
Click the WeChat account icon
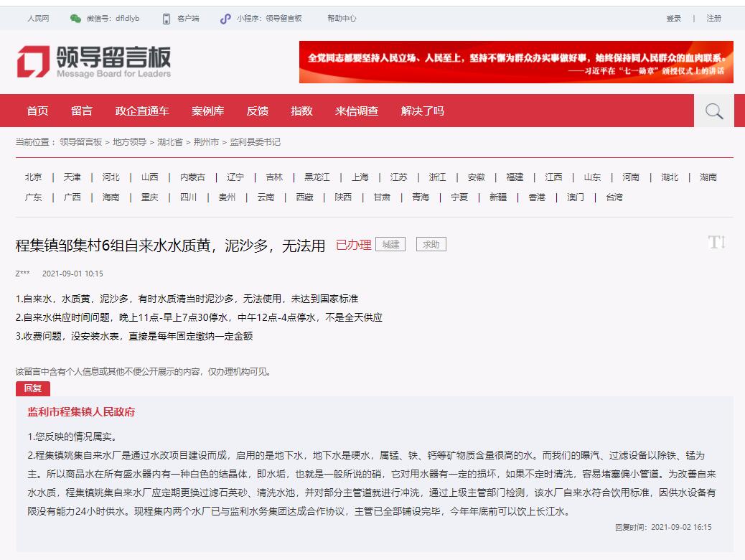75,19
